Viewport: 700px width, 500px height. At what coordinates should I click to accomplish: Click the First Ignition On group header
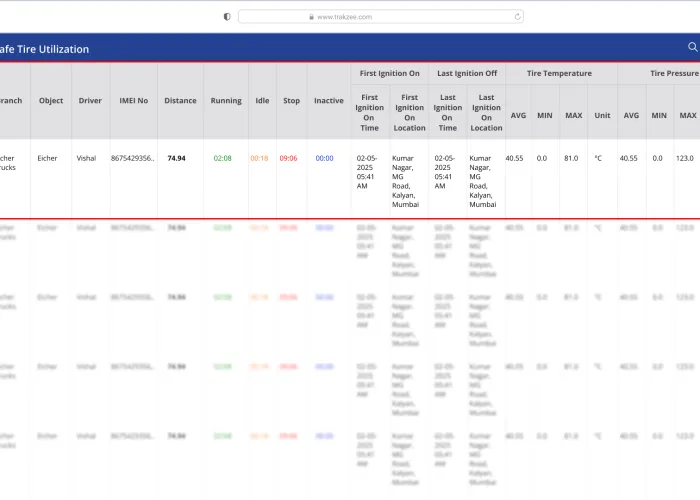389,73
